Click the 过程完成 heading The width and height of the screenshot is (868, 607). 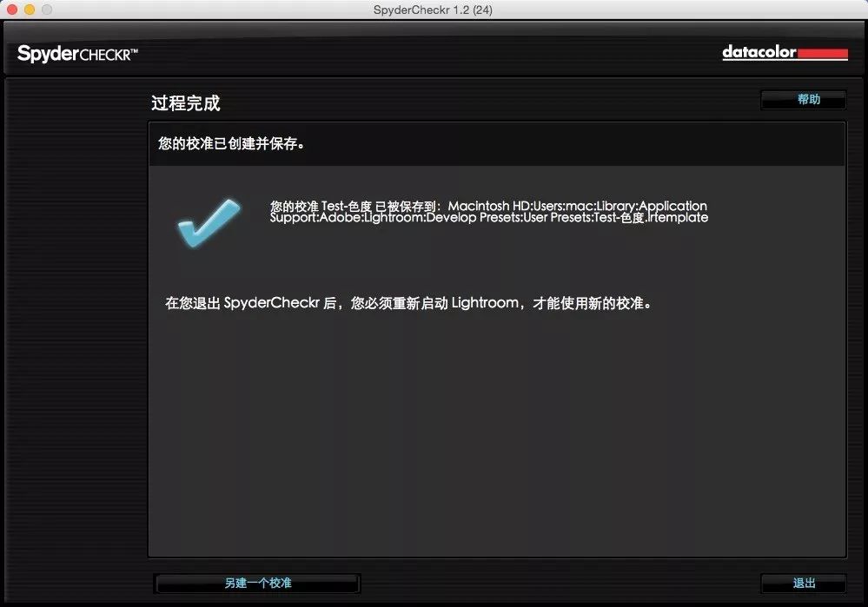point(185,103)
